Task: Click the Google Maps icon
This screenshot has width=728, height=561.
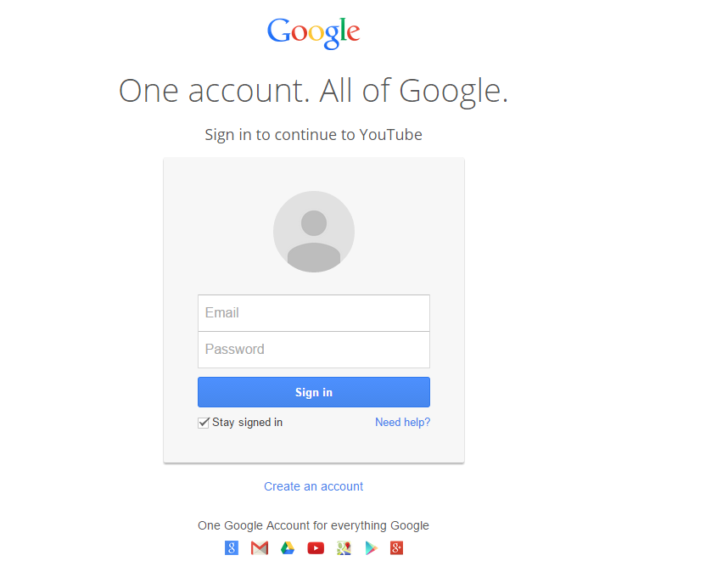Action: coord(344,548)
